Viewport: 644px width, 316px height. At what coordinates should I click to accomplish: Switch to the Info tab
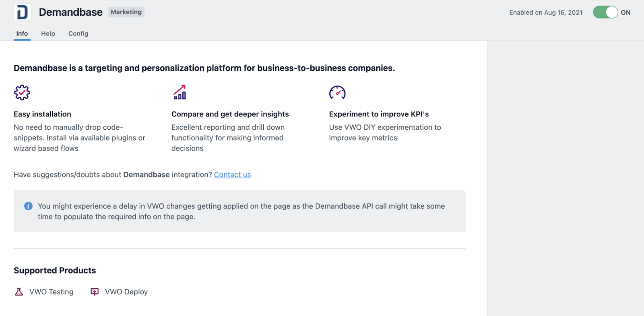(x=22, y=34)
